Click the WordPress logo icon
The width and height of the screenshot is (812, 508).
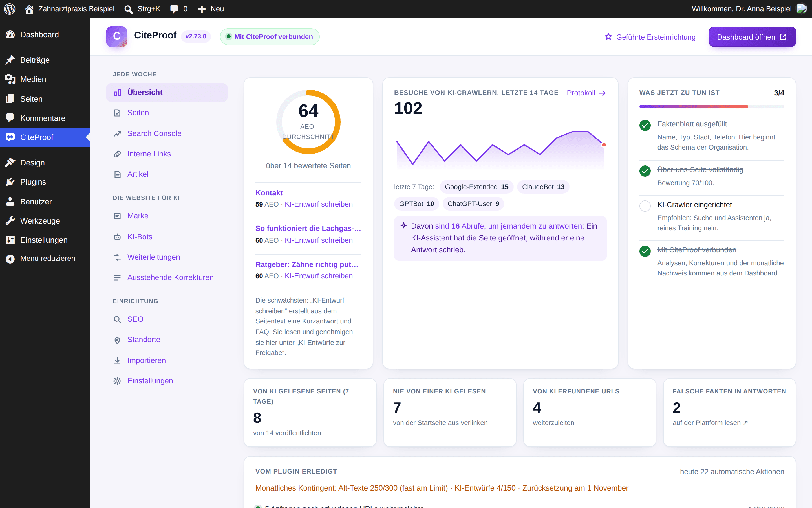10,9
